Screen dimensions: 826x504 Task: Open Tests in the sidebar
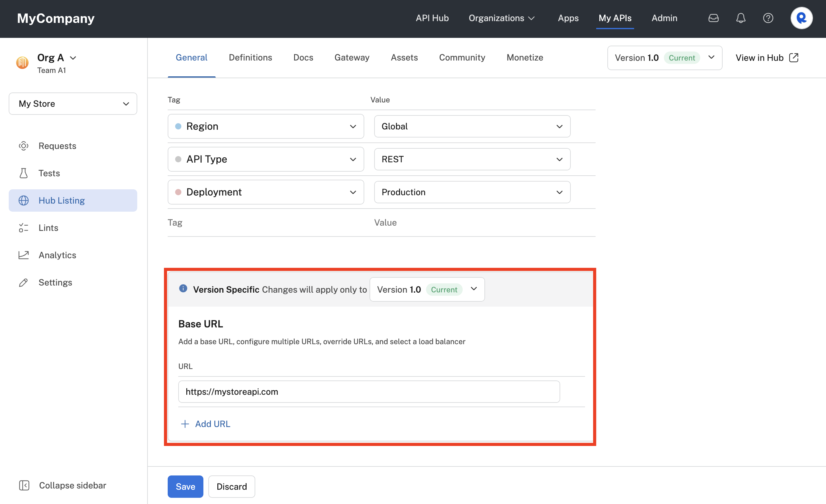73,173
